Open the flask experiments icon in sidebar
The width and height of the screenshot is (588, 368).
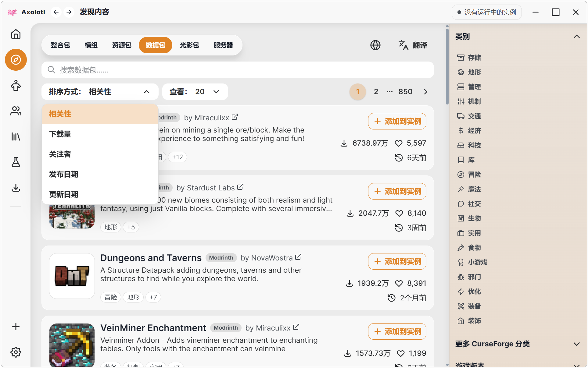pos(16,162)
